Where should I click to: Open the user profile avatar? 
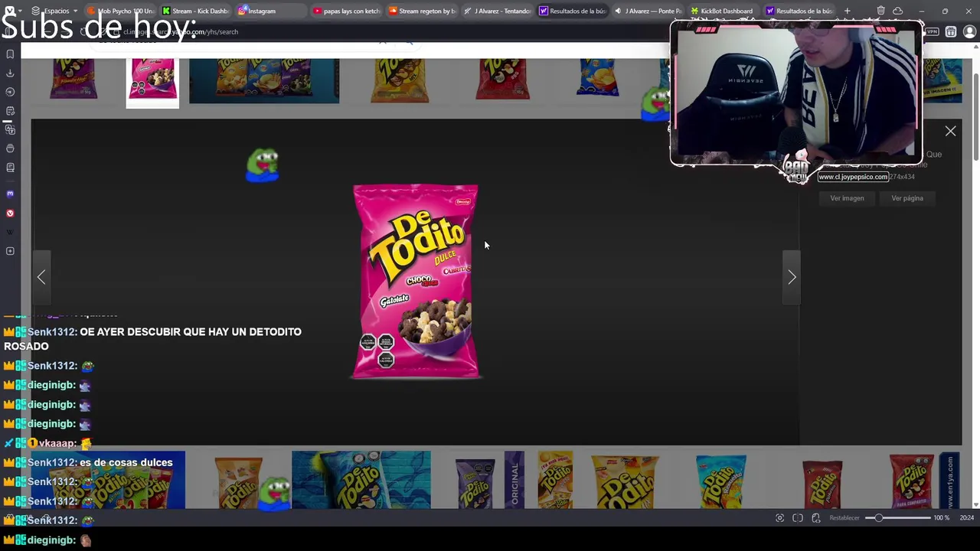pos(969,32)
